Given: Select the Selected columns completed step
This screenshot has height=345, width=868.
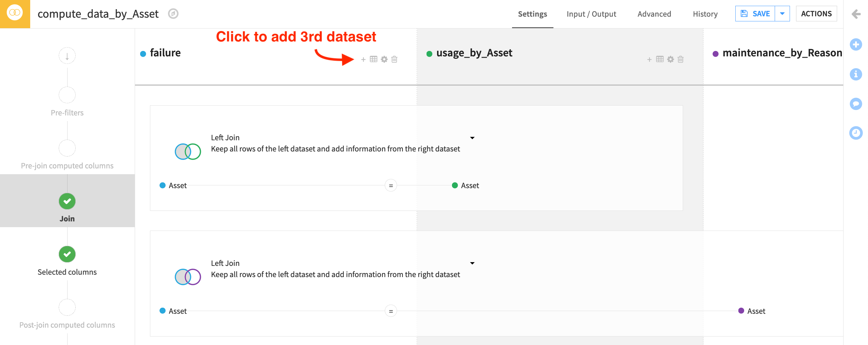Looking at the screenshot, I should point(67,254).
